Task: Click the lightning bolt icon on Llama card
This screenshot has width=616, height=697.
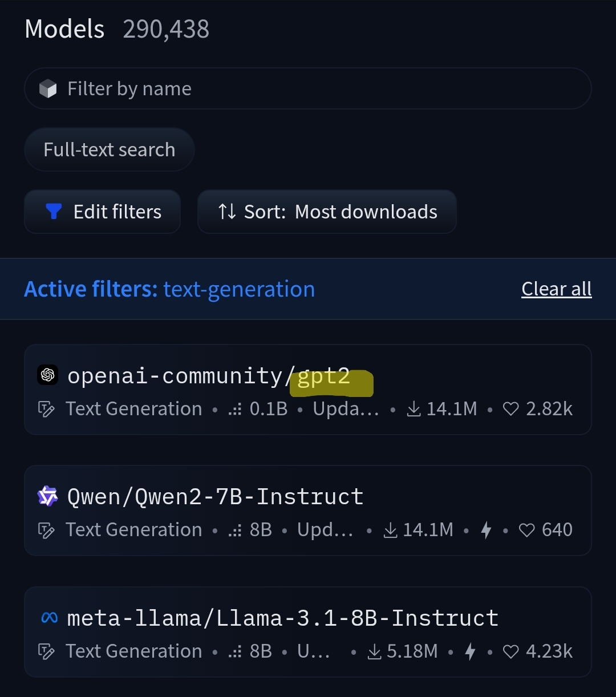Action: coord(470,651)
